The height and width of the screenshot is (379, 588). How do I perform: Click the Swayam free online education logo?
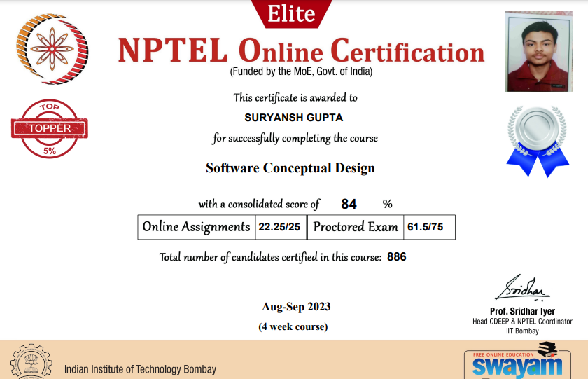[x=517, y=360]
